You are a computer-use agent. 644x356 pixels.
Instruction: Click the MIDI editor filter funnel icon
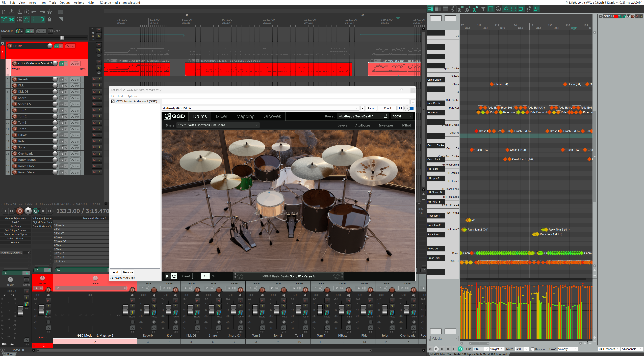coord(483,9)
